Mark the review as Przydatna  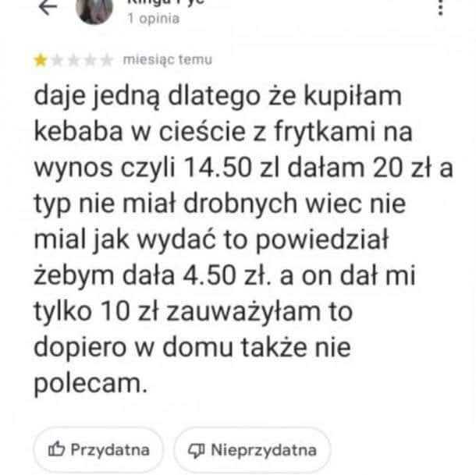(x=98, y=450)
